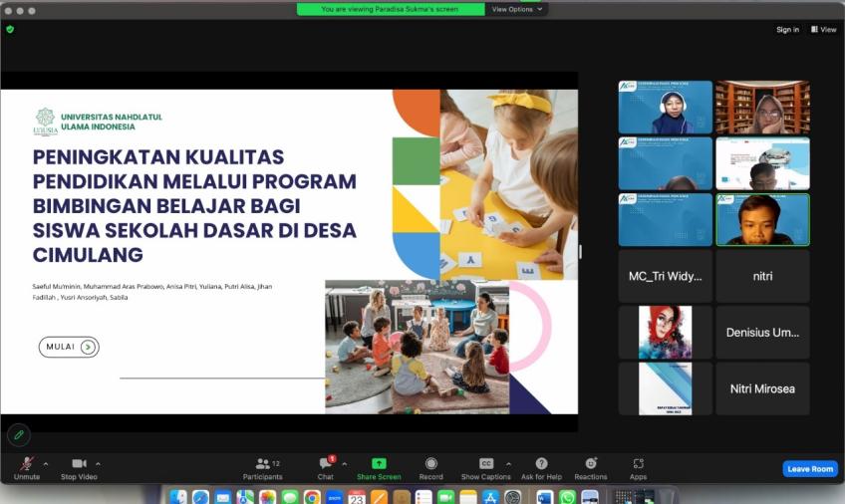Expand chat options arrow beside Chat
845x504 pixels.
[x=345, y=463]
